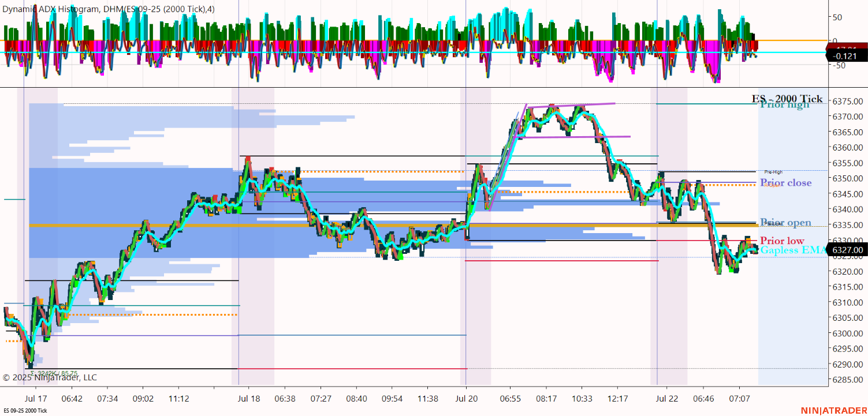The height and width of the screenshot is (416, 868).
Task: Select the "Gapless EMA" label
Action: pos(792,250)
